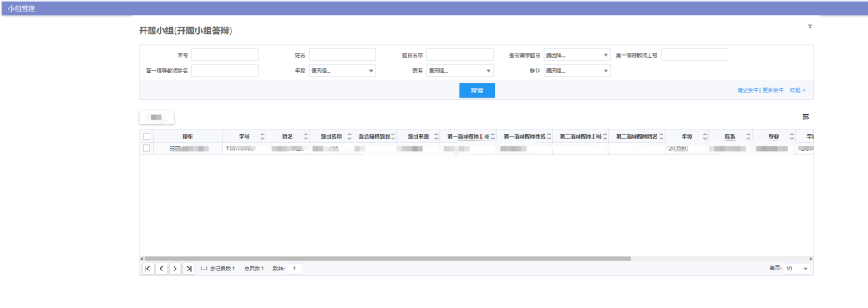Open the 每页 page size dropdown
Screen dimensions: 868x308
(x=797, y=269)
